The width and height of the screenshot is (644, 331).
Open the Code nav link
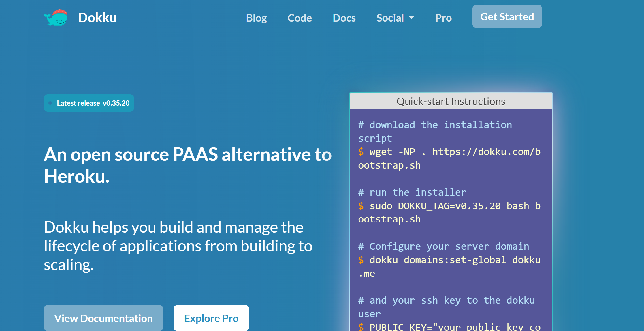[300, 18]
